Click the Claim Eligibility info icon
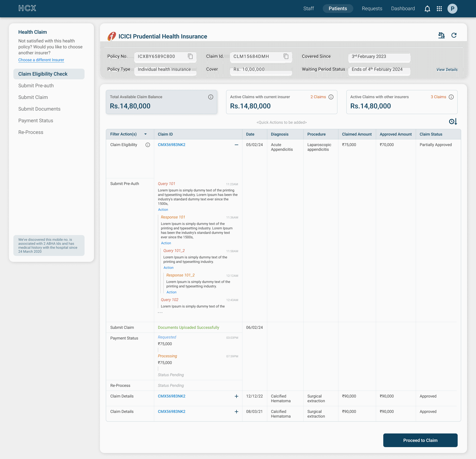This screenshot has width=476, height=459. [148, 145]
